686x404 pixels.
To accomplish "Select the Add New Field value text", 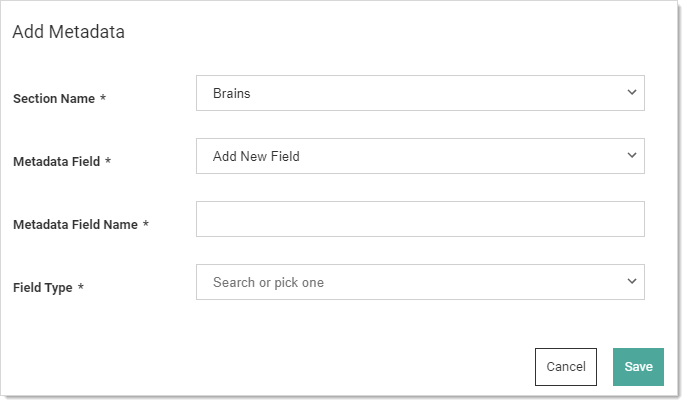I will 256,156.
